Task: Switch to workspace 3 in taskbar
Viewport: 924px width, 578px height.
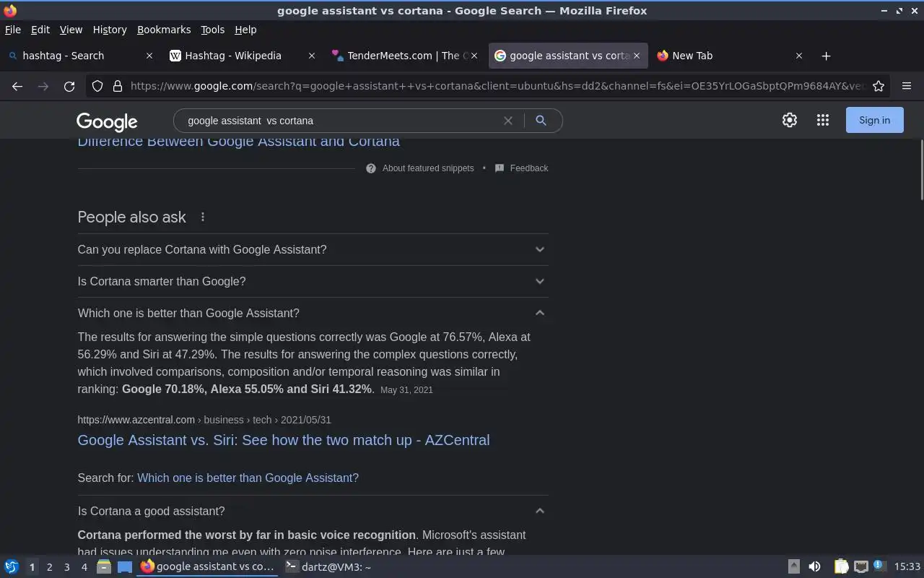Action: 66,567
